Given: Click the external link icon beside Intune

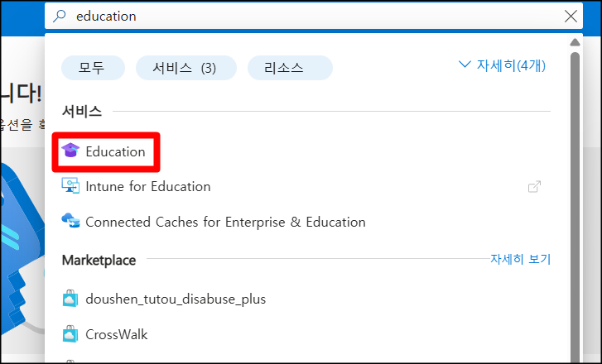Looking at the screenshot, I should (x=534, y=187).
